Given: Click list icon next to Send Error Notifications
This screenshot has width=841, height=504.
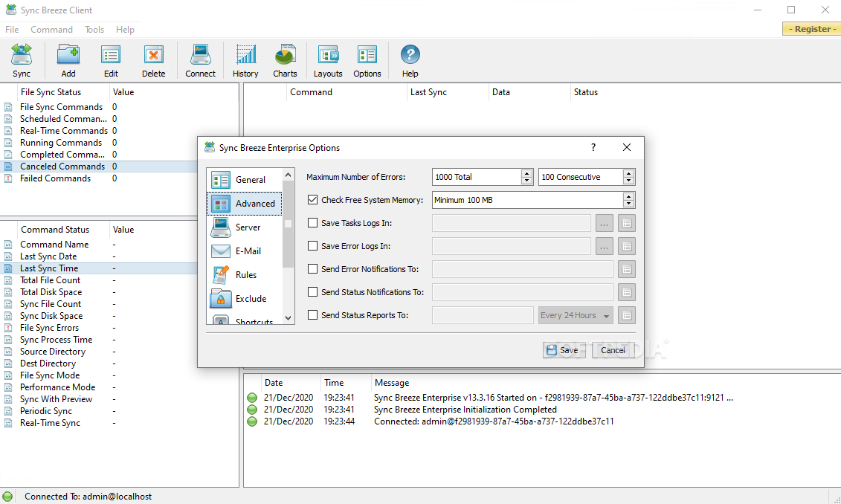Looking at the screenshot, I should [x=626, y=269].
